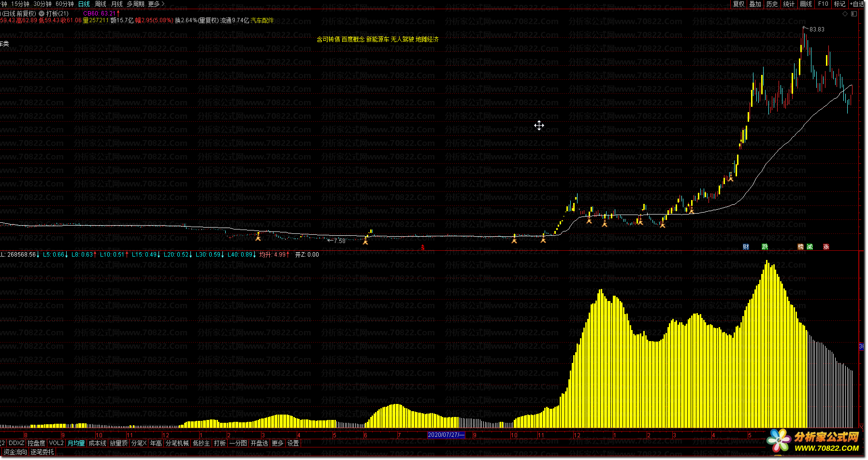
Task: Switch to 60分钟 period
Action: (x=65, y=4)
